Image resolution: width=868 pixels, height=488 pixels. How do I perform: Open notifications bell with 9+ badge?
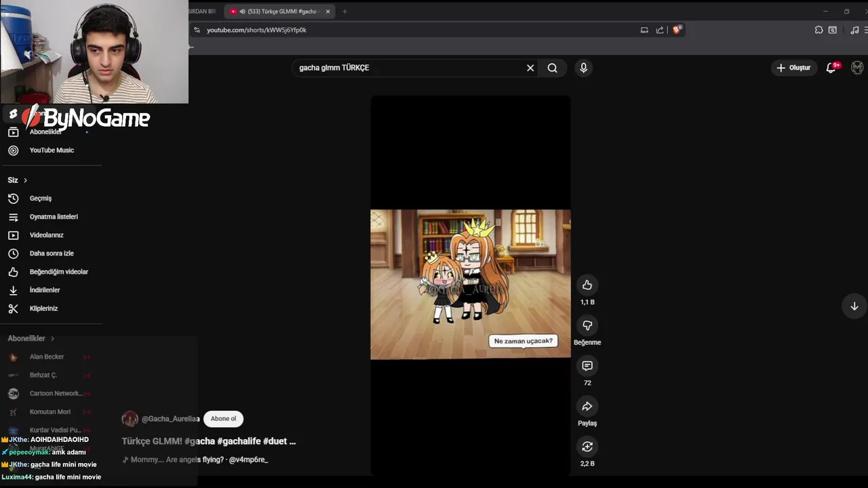(831, 68)
